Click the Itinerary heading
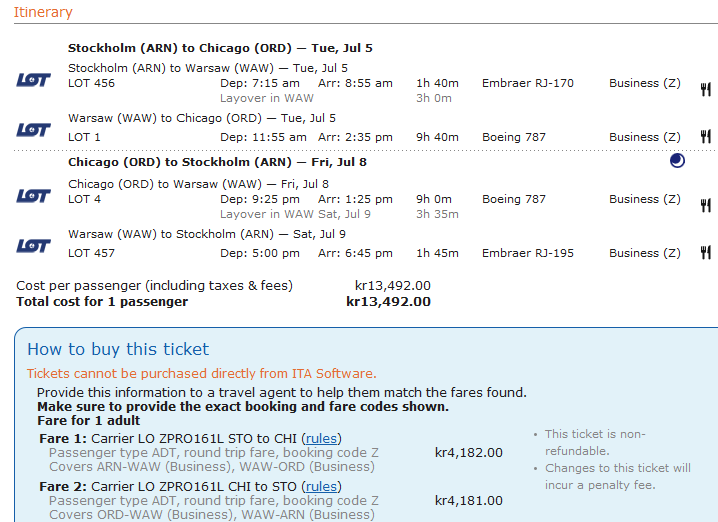 point(43,12)
